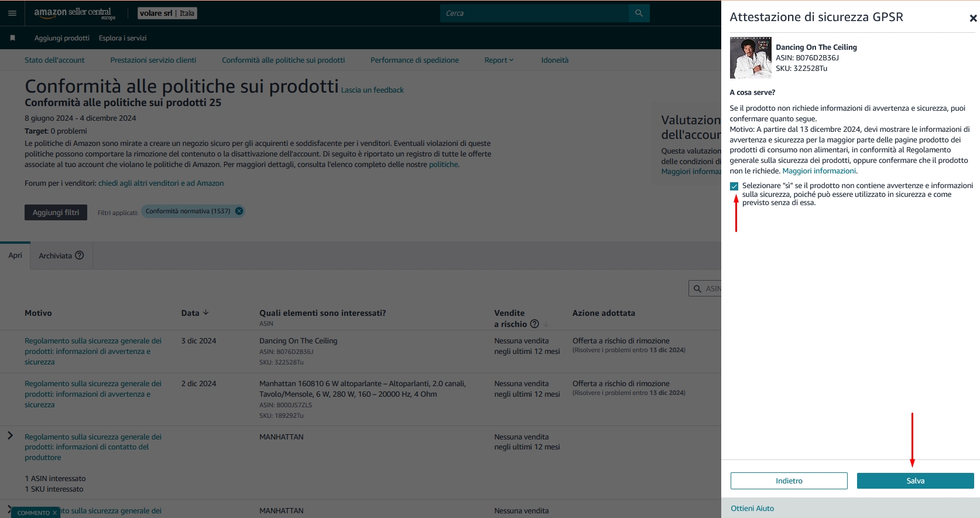Click the bookmark icon in toolbar
This screenshot has height=518, width=980.
point(12,38)
